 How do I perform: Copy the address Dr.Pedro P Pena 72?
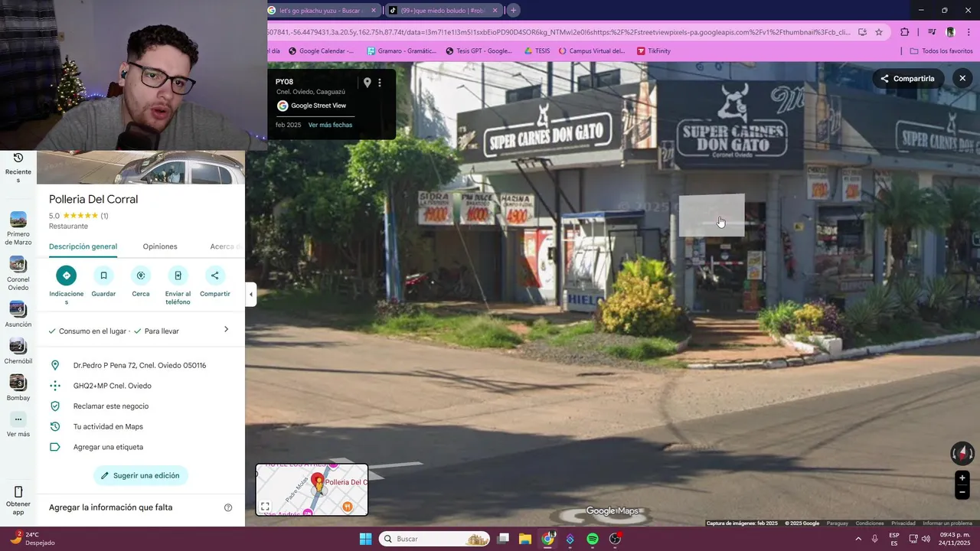tap(141, 365)
